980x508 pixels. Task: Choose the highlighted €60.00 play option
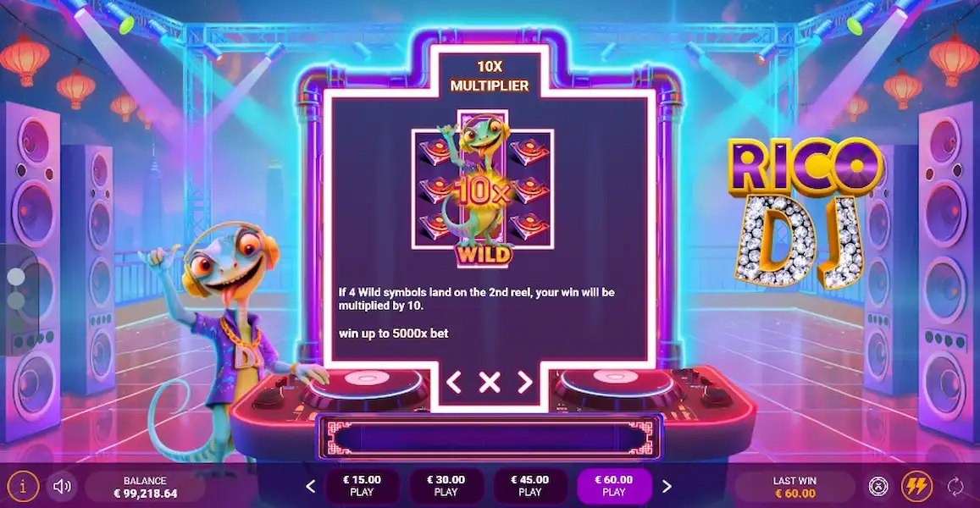click(614, 485)
